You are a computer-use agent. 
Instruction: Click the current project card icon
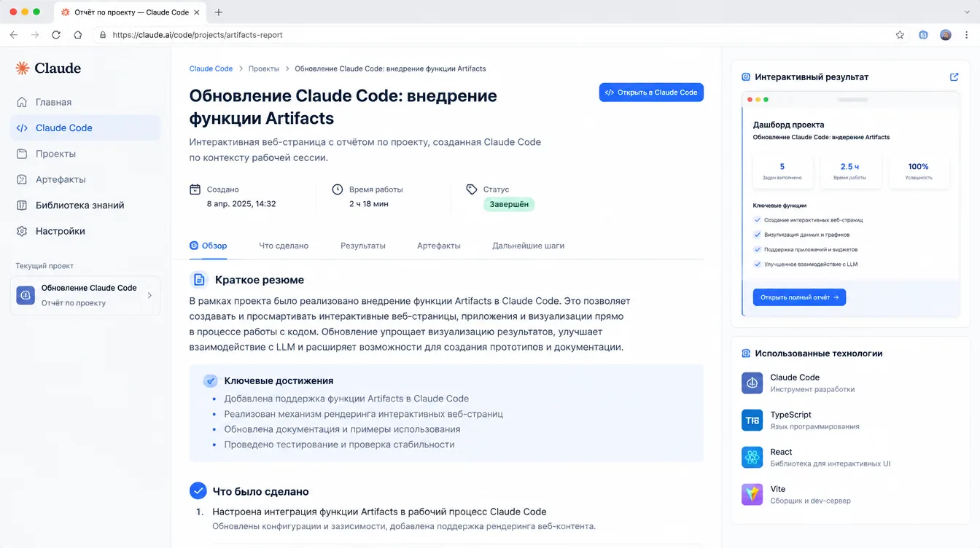26,295
